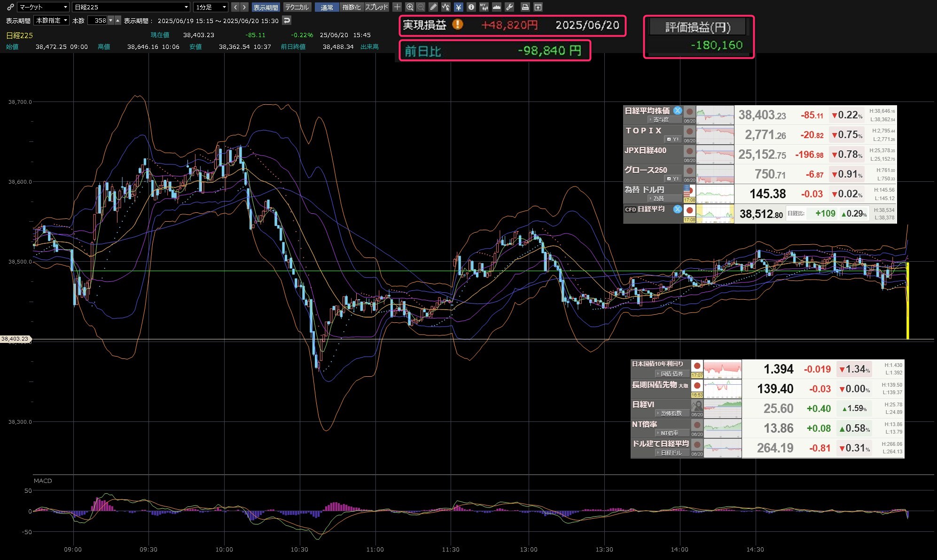Open the Y! link under グロース250
The width and height of the screenshot is (937, 560).
pyautogui.click(x=672, y=179)
